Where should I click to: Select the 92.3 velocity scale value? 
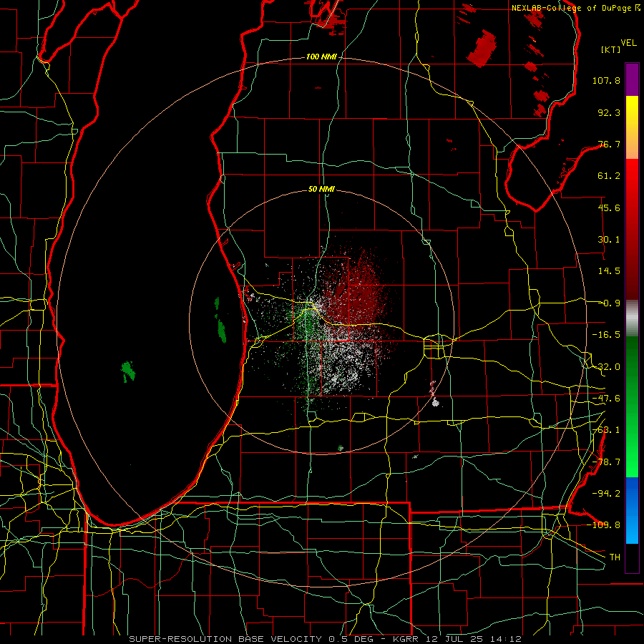pyautogui.click(x=609, y=112)
